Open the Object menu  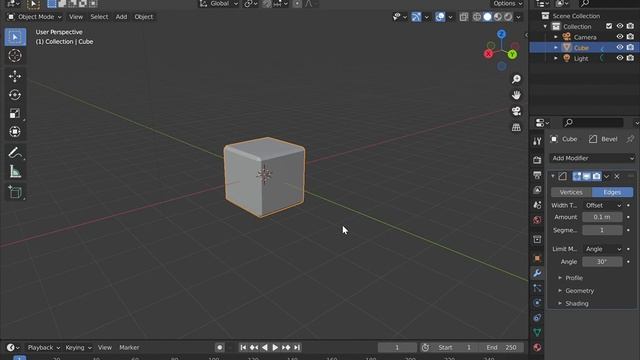pos(144,17)
